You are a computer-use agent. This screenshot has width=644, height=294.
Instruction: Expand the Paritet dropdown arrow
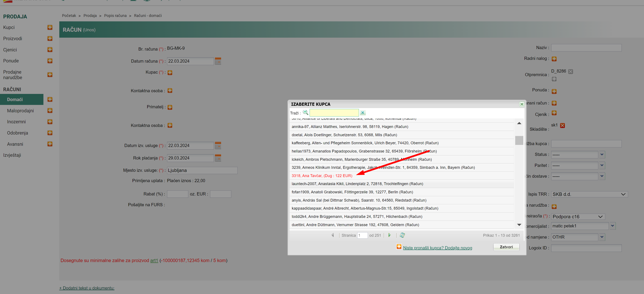602,165
